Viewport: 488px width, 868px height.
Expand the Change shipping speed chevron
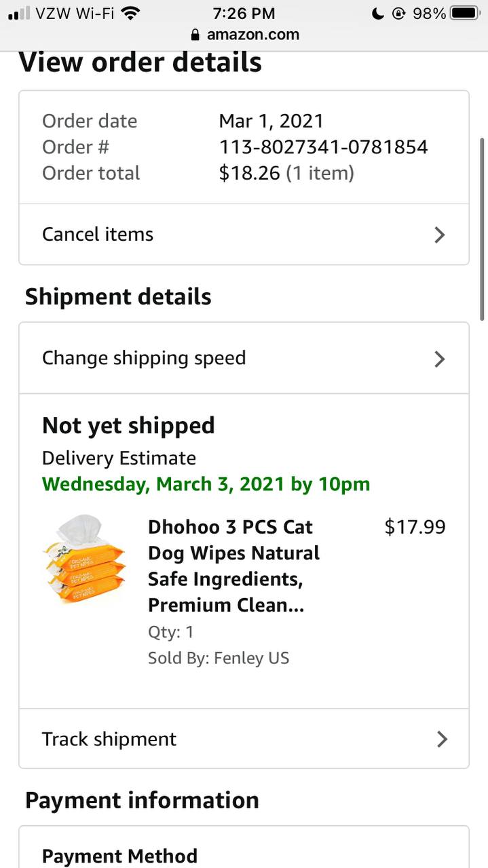(440, 359)
